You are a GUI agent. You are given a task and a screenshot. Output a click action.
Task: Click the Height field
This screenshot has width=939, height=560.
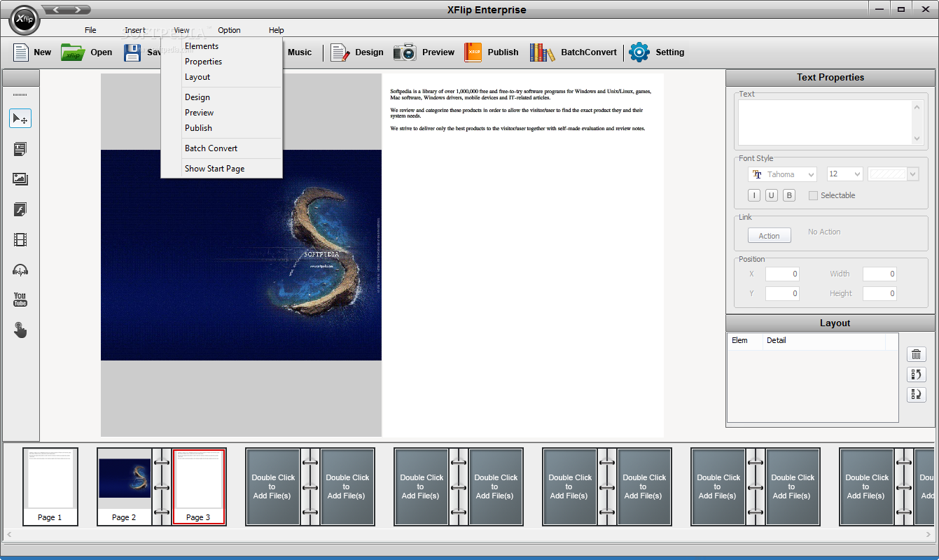coord(879,293)
